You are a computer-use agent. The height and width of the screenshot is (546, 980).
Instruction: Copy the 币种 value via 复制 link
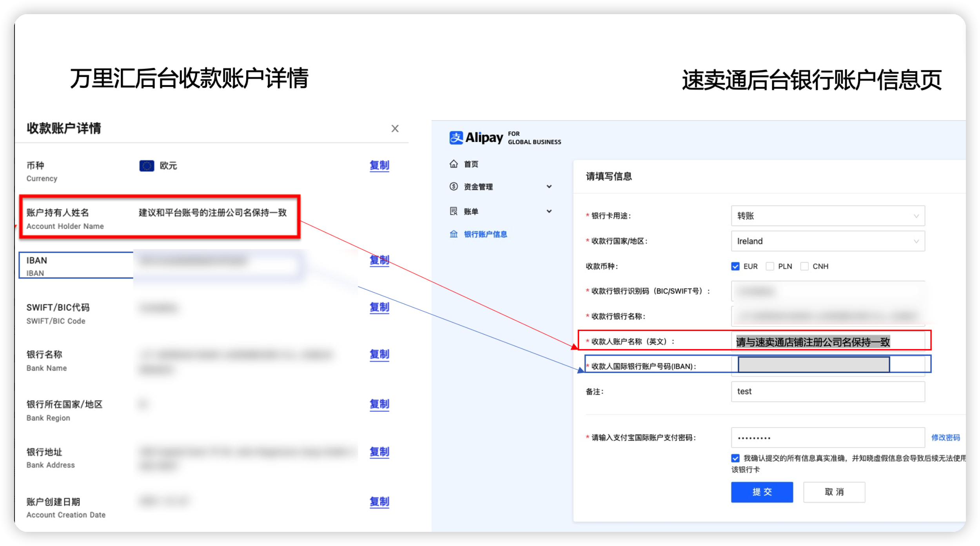click(379, 166)
